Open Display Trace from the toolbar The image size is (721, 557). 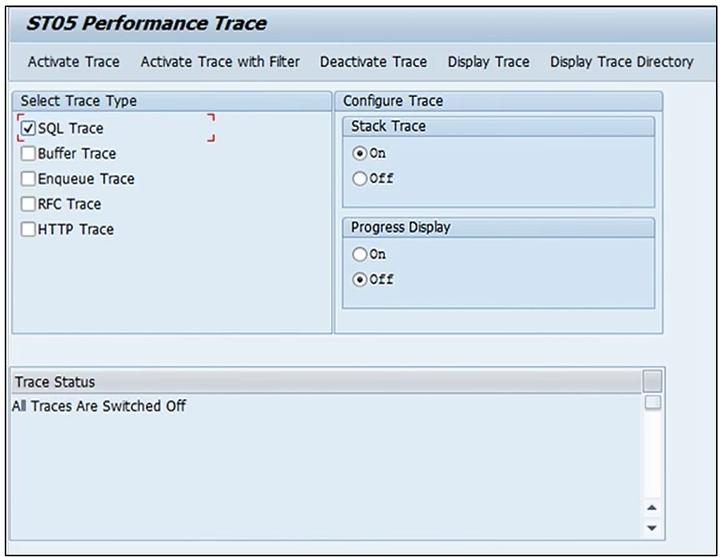point(488,62)
